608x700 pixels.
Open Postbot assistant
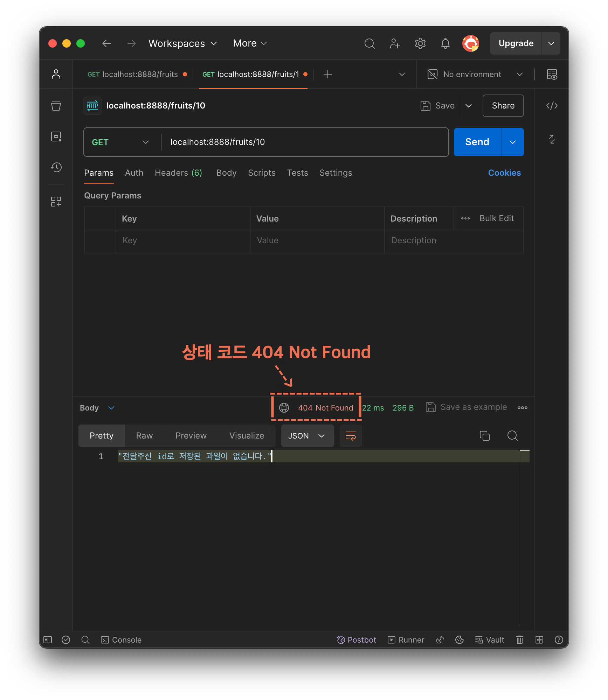pos(356,640)
